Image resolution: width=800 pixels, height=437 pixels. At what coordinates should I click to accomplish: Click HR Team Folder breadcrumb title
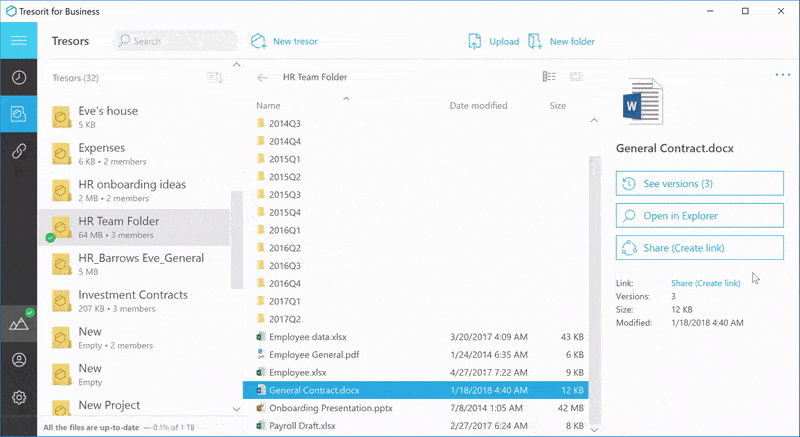point(315,77)
